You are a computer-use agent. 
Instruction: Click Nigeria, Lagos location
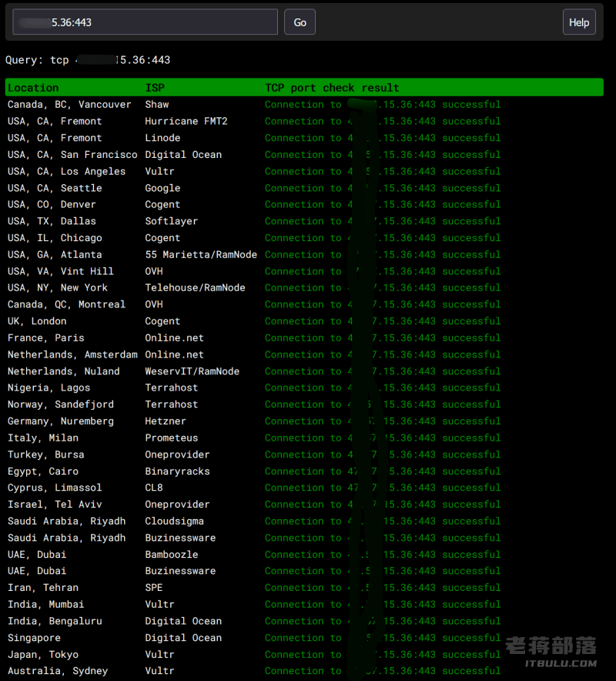click(x=49, y=387)
